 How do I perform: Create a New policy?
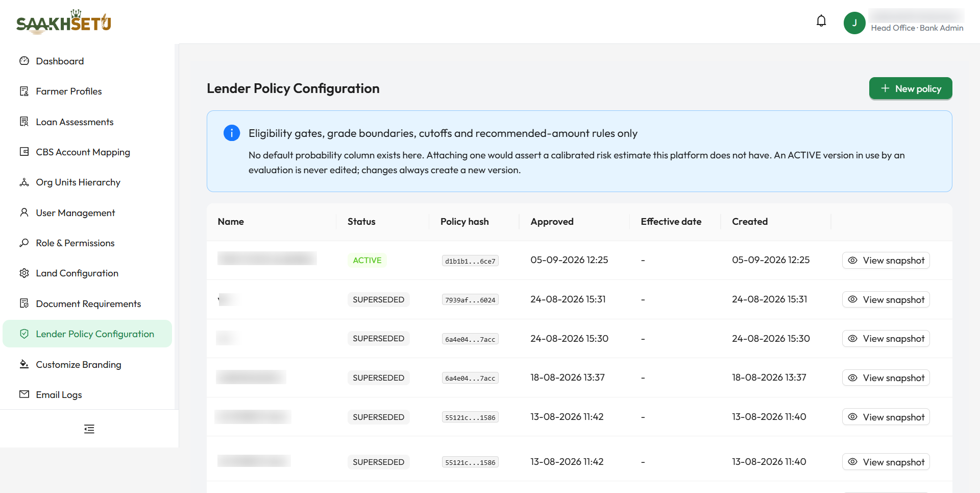(911, 88)
